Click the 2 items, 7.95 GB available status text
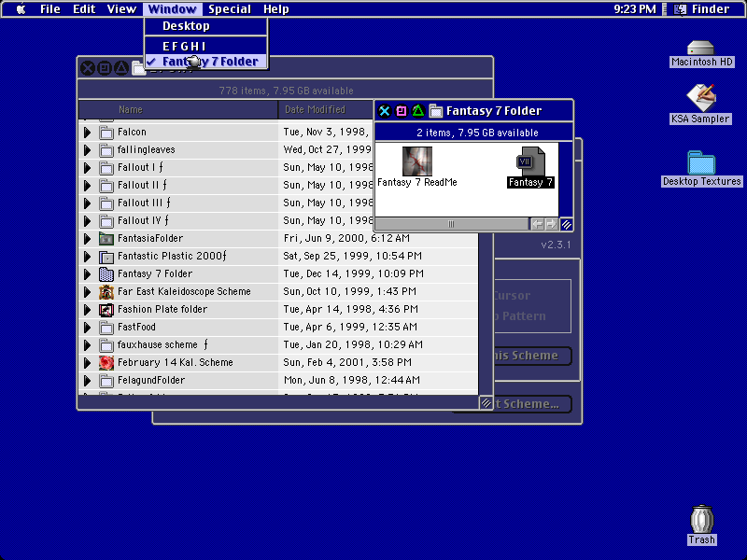This screenshot has width=747, height=560. (477, 133)
